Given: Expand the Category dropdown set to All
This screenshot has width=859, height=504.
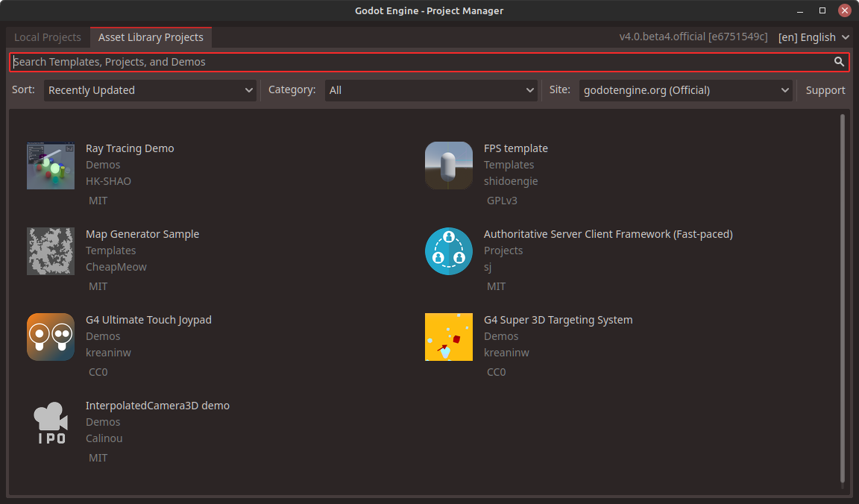Looking at the screenshot, I should click(x=431, y=89).
